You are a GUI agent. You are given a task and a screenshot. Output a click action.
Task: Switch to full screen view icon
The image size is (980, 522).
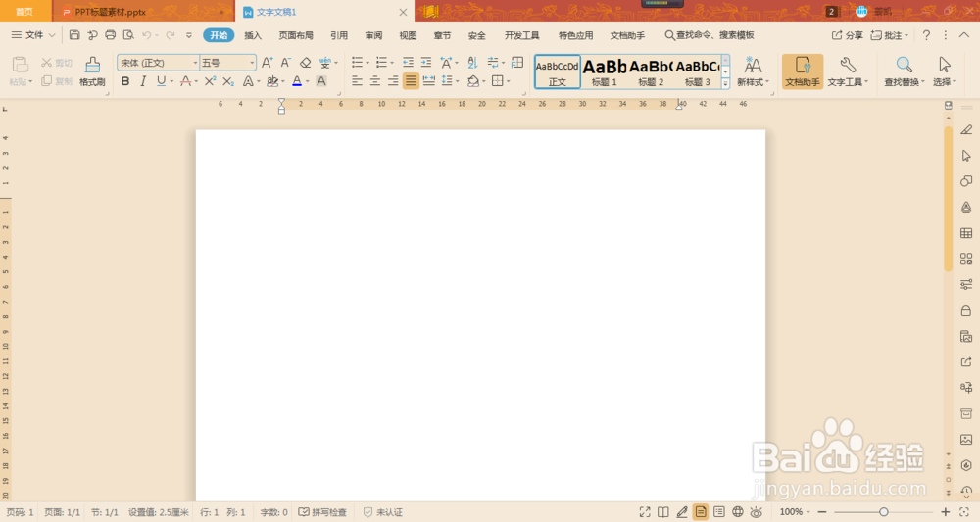pos(645,512)
